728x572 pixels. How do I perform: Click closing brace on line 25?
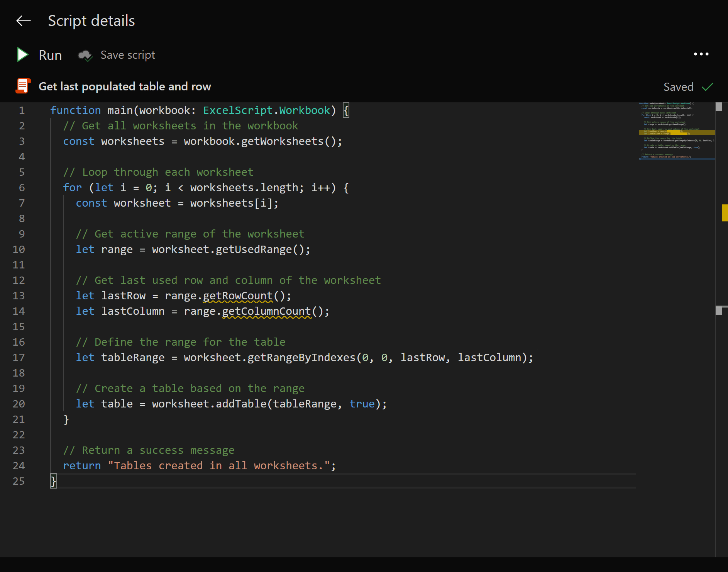53,481
